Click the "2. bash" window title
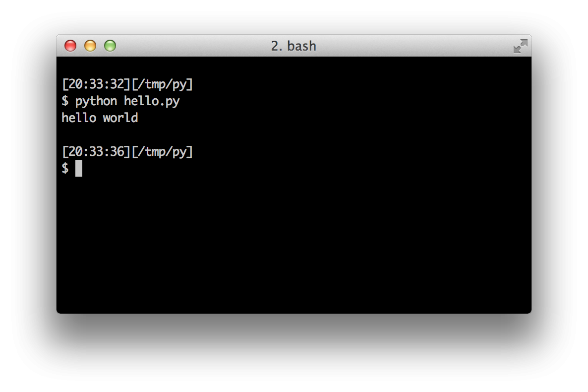Viewport: 588px width, 392px height. pos(294,46)
